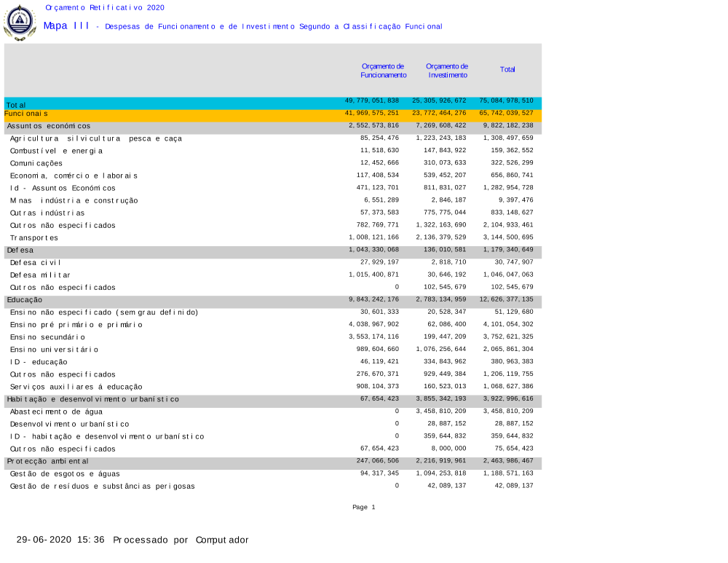Click the Defesa militar row label

pos(40,275)
